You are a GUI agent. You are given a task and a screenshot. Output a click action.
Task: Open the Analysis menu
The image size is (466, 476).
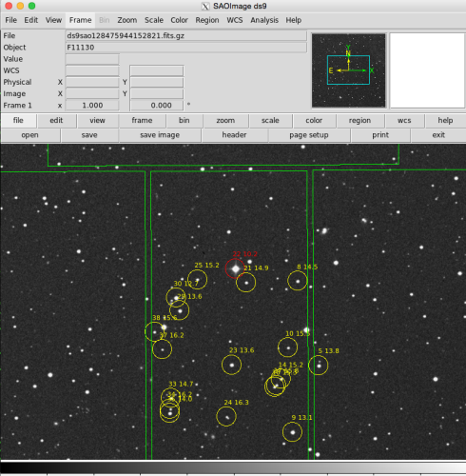pos(264,20)
